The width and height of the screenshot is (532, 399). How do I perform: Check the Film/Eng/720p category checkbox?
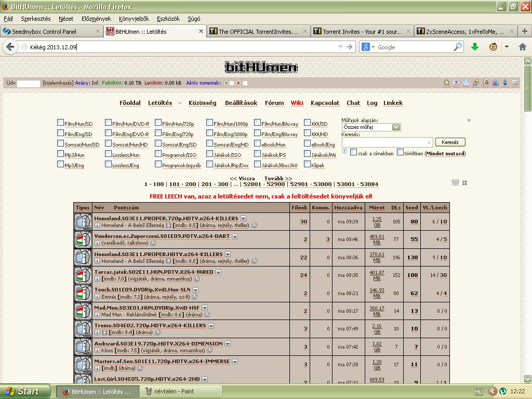coord(158,132)
